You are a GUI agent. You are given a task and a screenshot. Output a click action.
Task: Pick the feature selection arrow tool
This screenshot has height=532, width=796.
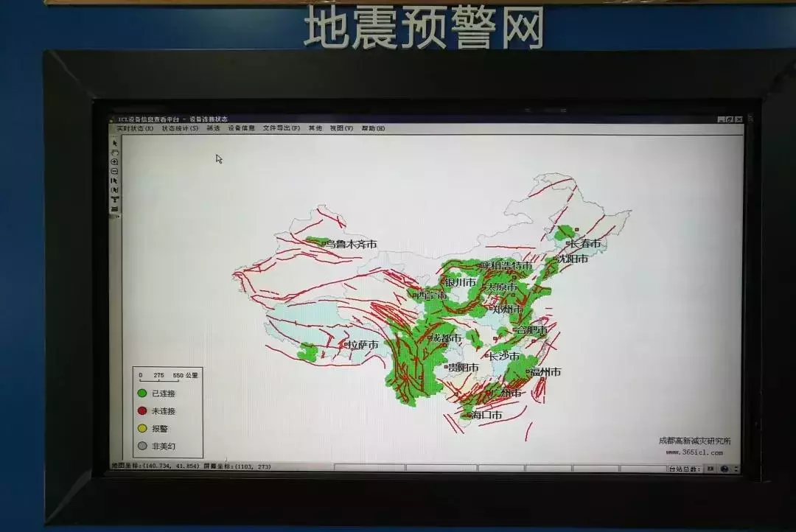click(x=115, y=181)
